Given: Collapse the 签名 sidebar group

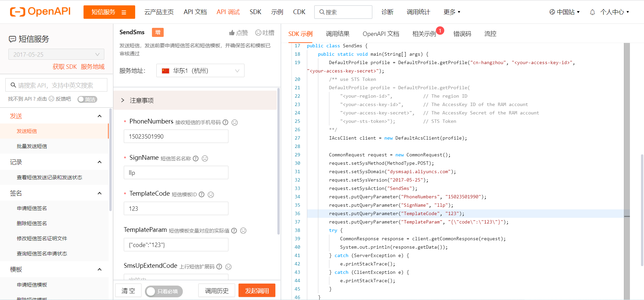Looking at the screenshot, I should point(99,193).
